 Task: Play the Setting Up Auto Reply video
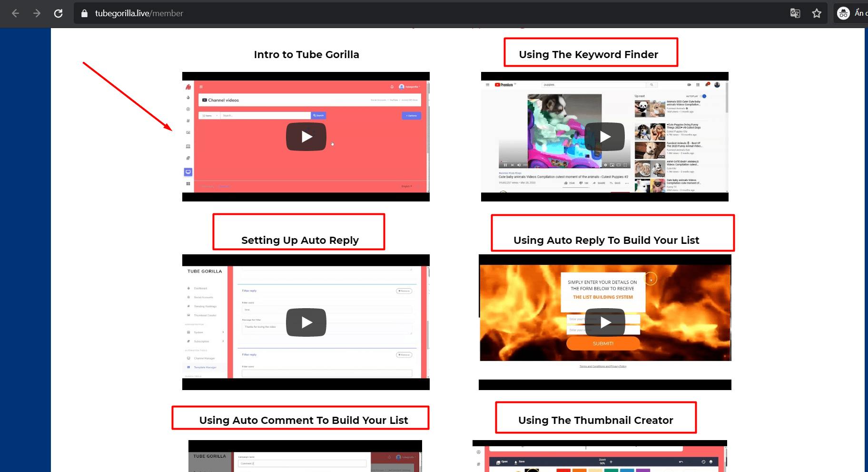pyautogui.click(x=306, y=322)
